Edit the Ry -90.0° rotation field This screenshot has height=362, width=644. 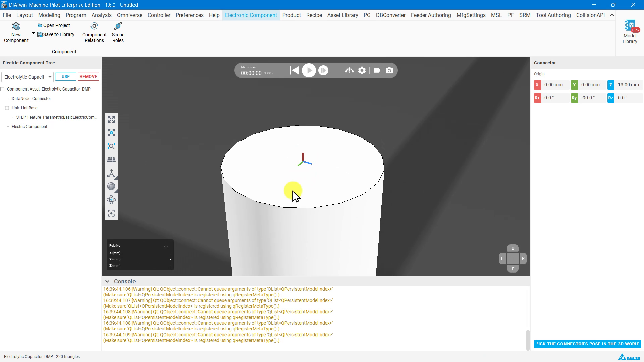click(x=592, y=98)
